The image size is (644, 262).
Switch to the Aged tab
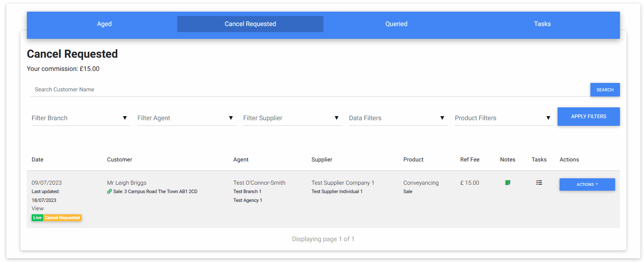(104, 24)
